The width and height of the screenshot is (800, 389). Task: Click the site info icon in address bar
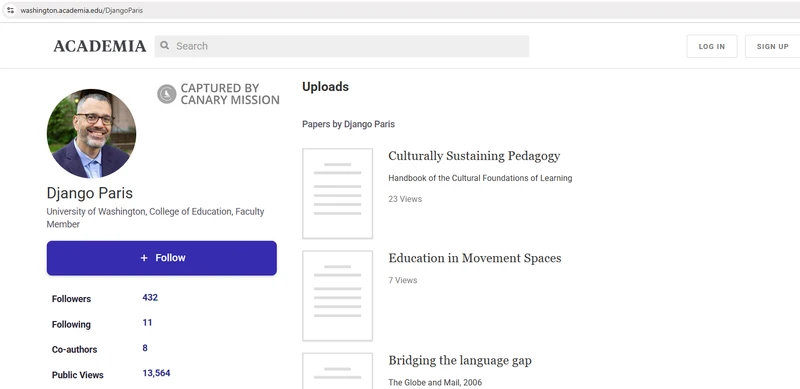(x=10, y=10)
